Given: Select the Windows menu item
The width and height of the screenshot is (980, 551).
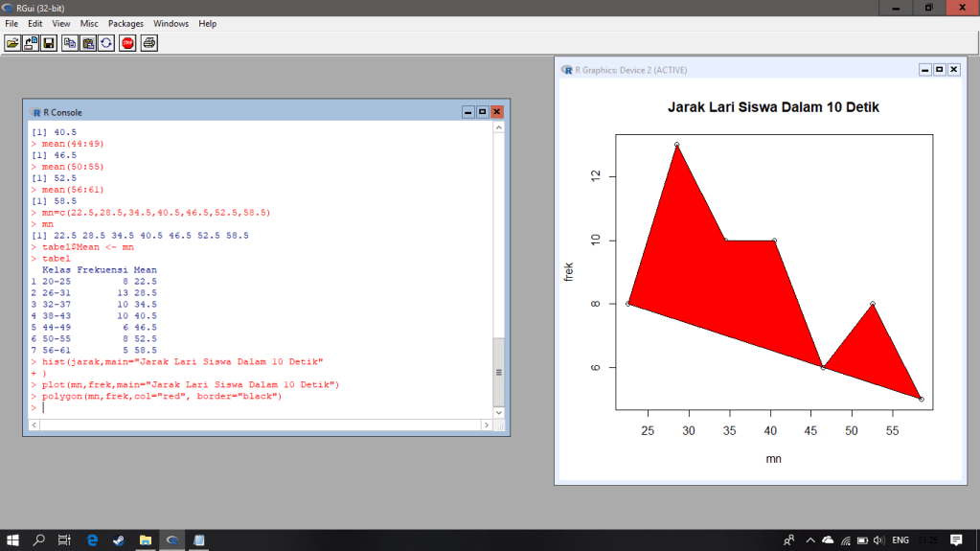Looking at the screenshot, I should [171, 23].
